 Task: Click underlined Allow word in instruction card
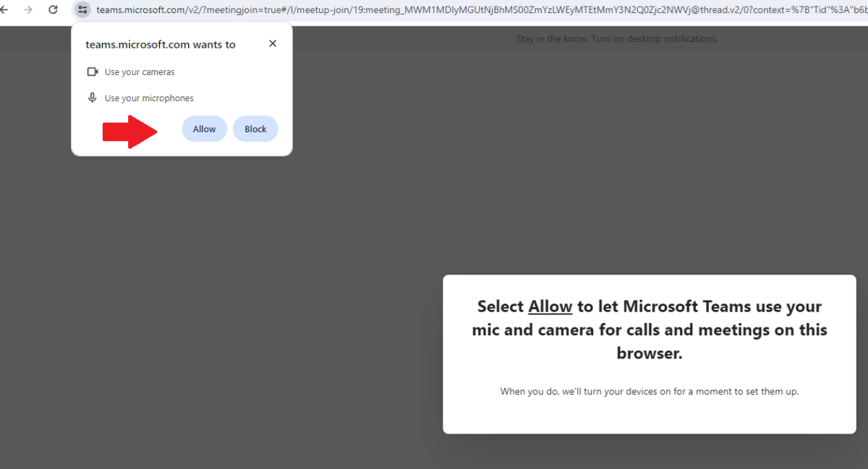(550, 306)
